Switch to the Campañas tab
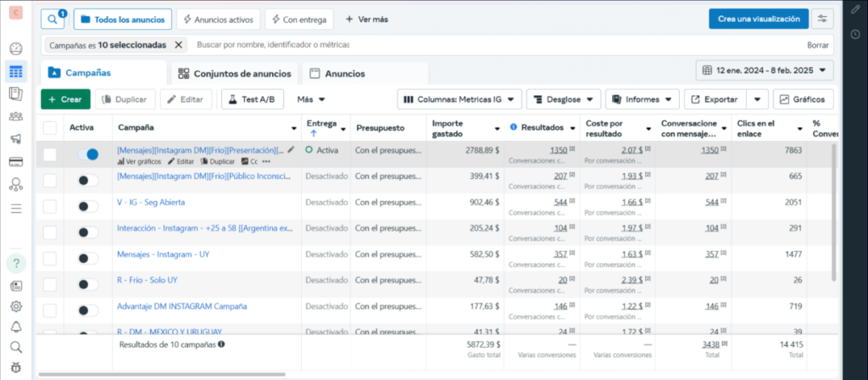This screenshot has height=380, width=868. coord(103,73)
